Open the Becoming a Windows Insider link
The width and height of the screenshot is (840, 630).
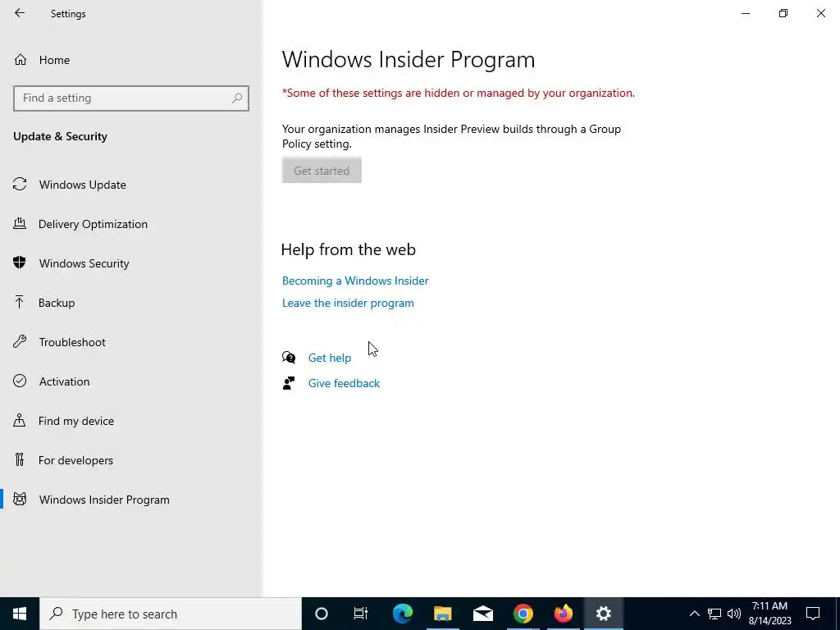pos(355,281)
